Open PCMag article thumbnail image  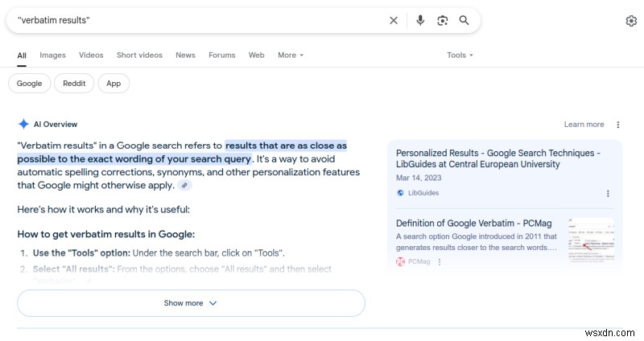point(591,240)
